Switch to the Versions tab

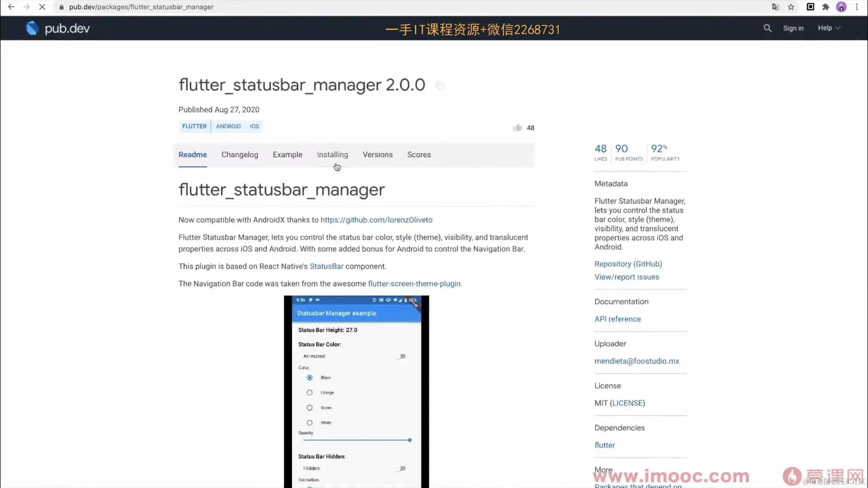377,154
